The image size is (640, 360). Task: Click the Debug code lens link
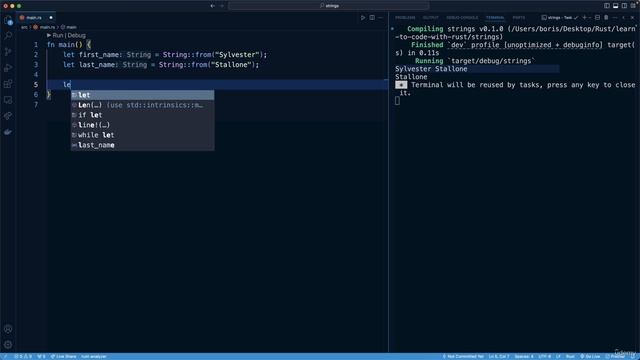[76, 36]
